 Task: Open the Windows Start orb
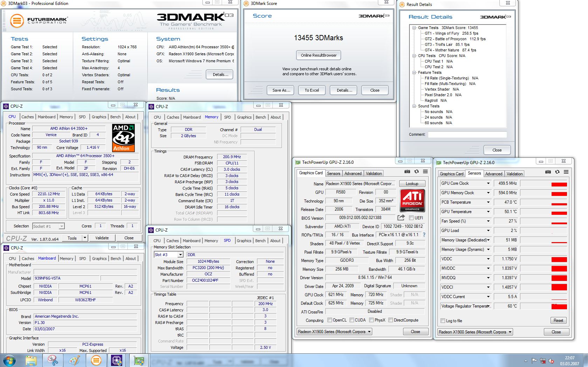click(9, 360)
